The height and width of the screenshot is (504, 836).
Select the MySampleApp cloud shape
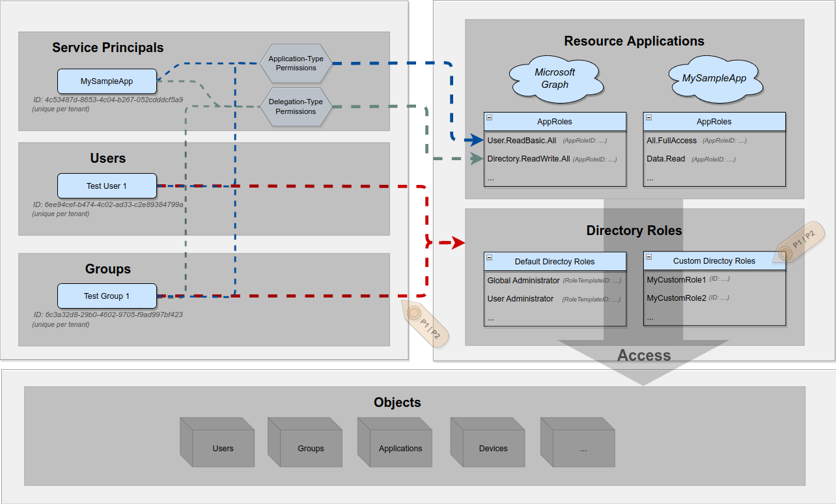coord(715,78)
